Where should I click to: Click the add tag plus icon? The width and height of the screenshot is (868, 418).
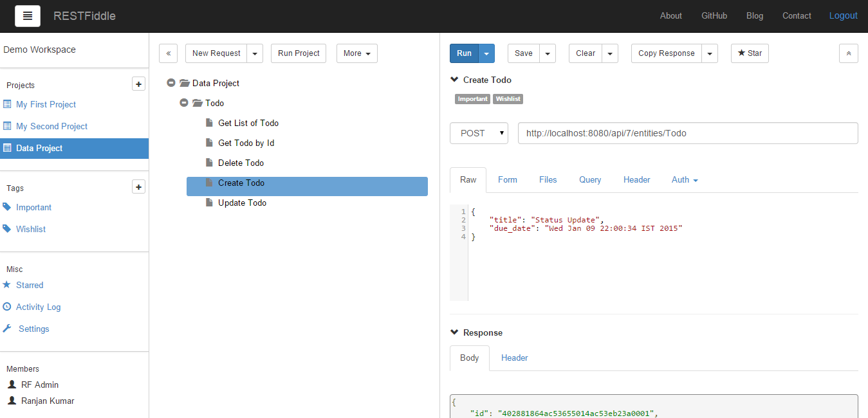tap(138, 186)
